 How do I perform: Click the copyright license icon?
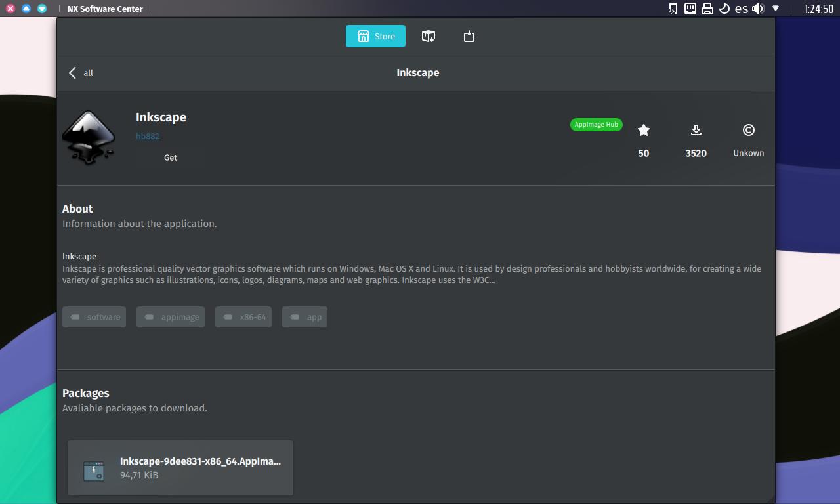[x=748, y=130]
